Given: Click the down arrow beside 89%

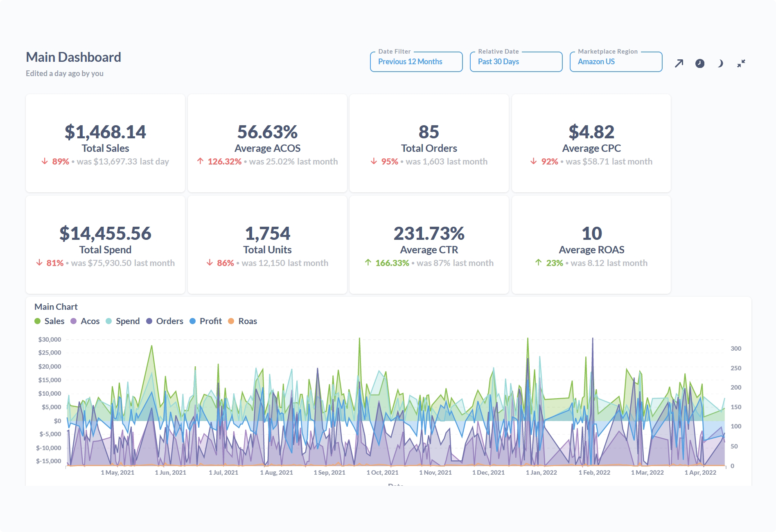Looking at the screenshot, I should click(45, 161).
